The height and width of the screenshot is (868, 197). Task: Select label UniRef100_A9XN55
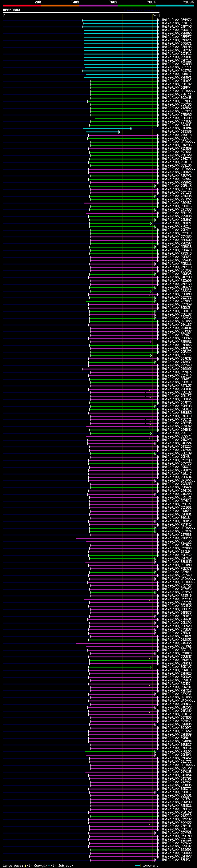(x=177, y=64)
